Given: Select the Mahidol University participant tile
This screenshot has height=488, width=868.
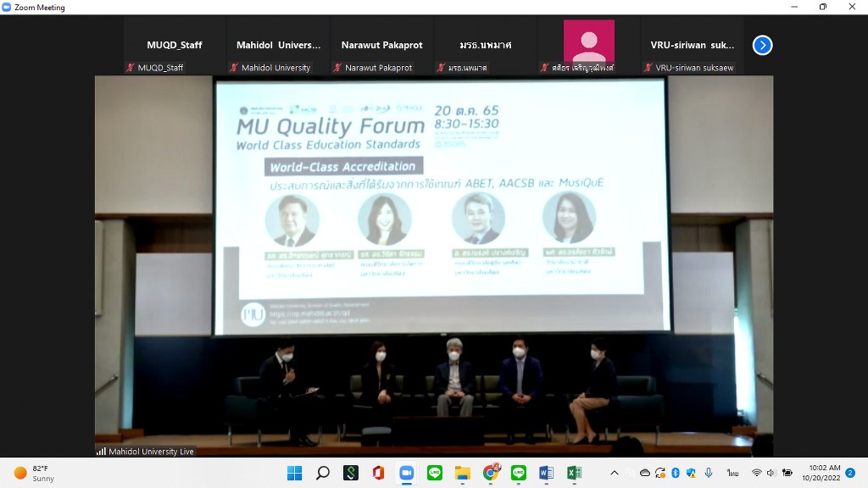Looking at the screenshot, I should click(278, 46).
